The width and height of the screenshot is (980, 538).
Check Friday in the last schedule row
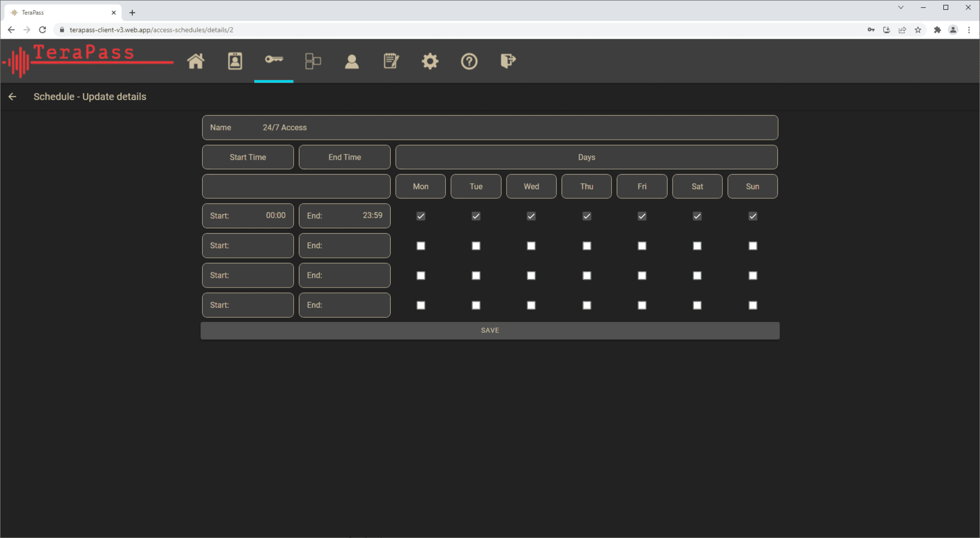point(642,305)
